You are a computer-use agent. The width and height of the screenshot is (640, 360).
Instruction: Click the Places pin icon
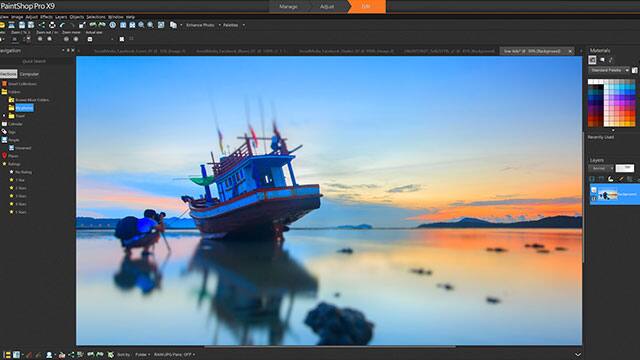coord(4,156)
